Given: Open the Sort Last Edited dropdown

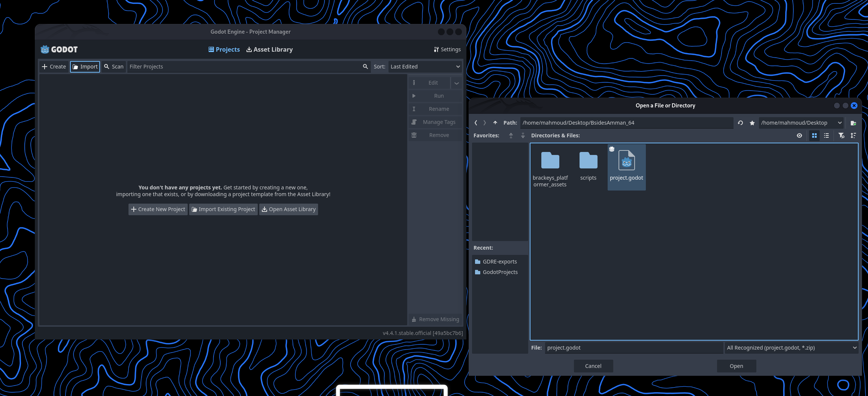Looking at the screenshot, I should (425, 67).
